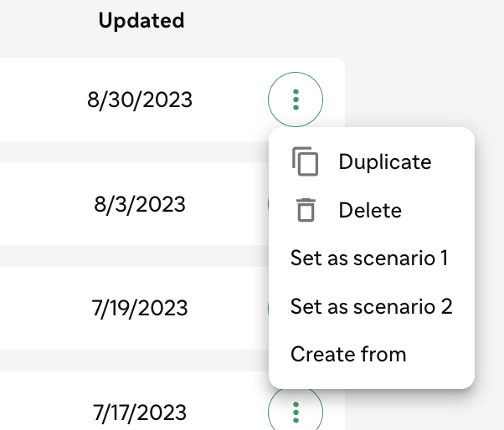The height and width of the screenshot is (430, 504).
Task: Click the Delete trash can icon
Action: coord(306,210)
